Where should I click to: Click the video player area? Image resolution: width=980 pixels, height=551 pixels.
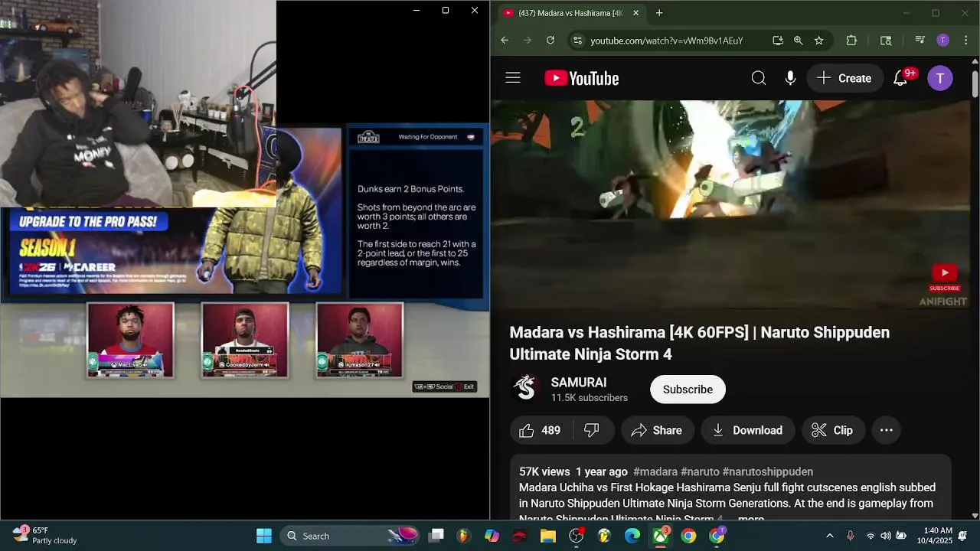click(731, 204)
